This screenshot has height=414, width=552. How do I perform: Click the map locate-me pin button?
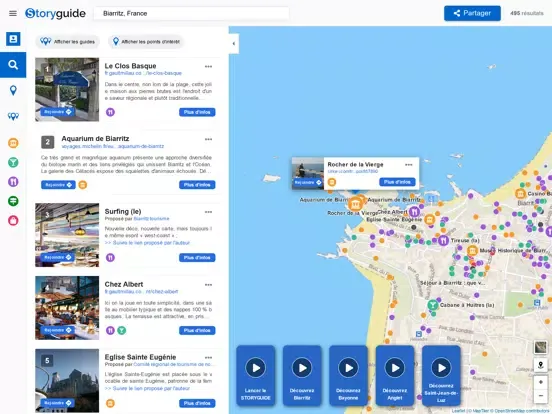coord(540,365)
